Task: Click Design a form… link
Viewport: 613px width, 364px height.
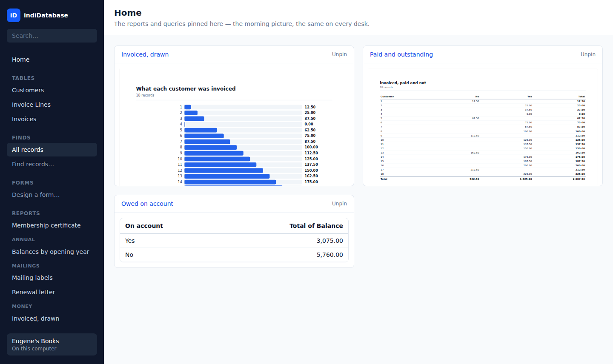Action: [52, 195]
